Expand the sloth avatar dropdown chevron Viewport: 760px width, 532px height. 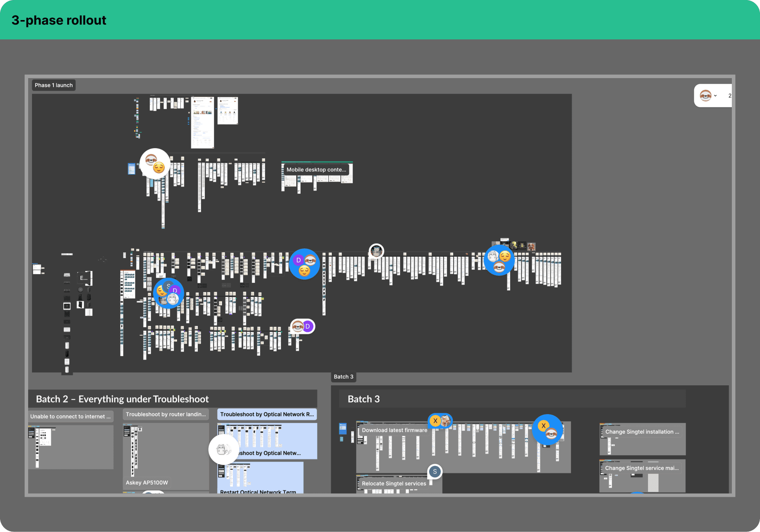[715, 96]
